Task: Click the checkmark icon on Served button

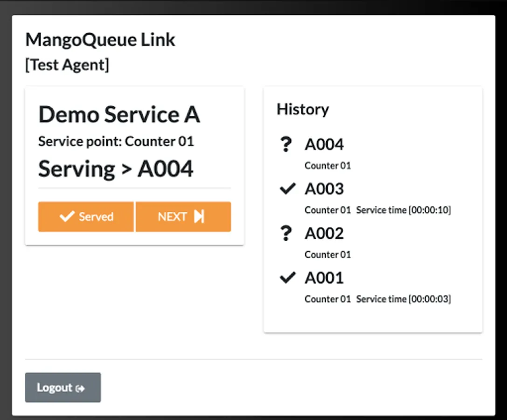Action: [x=67, y=217]
